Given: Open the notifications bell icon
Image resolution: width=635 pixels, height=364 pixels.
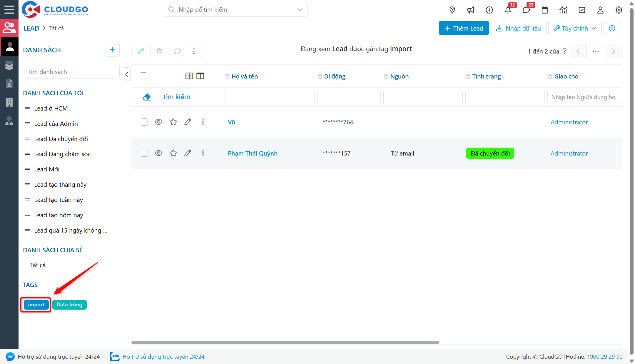Looking at the screenshot, I should click(x=508, y=10).
